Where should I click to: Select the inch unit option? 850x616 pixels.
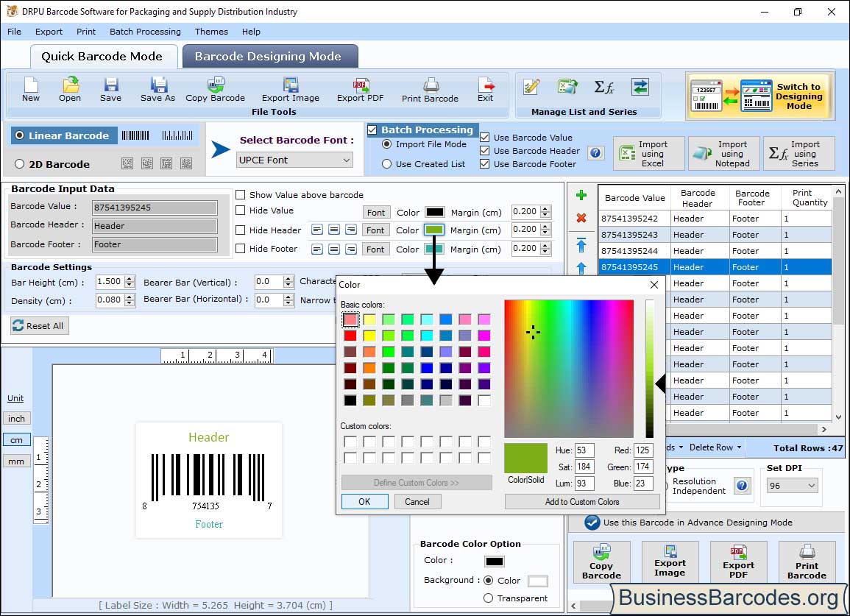(16, 418)
